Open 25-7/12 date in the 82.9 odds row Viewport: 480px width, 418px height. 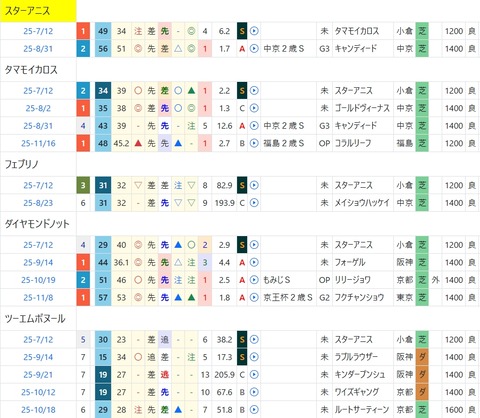(x=38, y=185)
